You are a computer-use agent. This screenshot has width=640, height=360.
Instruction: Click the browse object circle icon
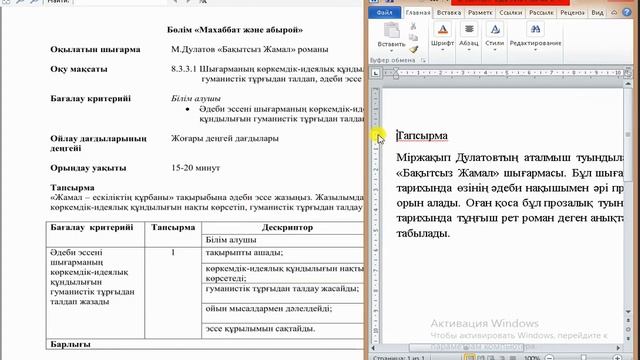click(x=628, y=329)
